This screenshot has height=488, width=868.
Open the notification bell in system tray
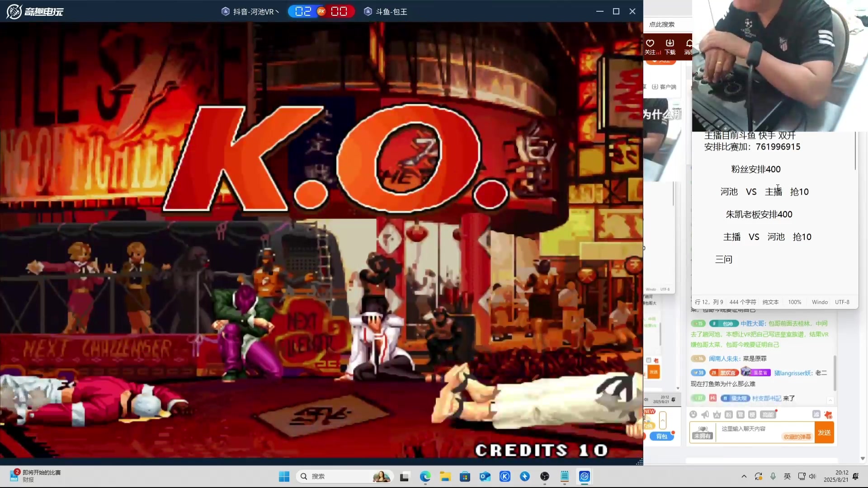(x=855, y=476)
